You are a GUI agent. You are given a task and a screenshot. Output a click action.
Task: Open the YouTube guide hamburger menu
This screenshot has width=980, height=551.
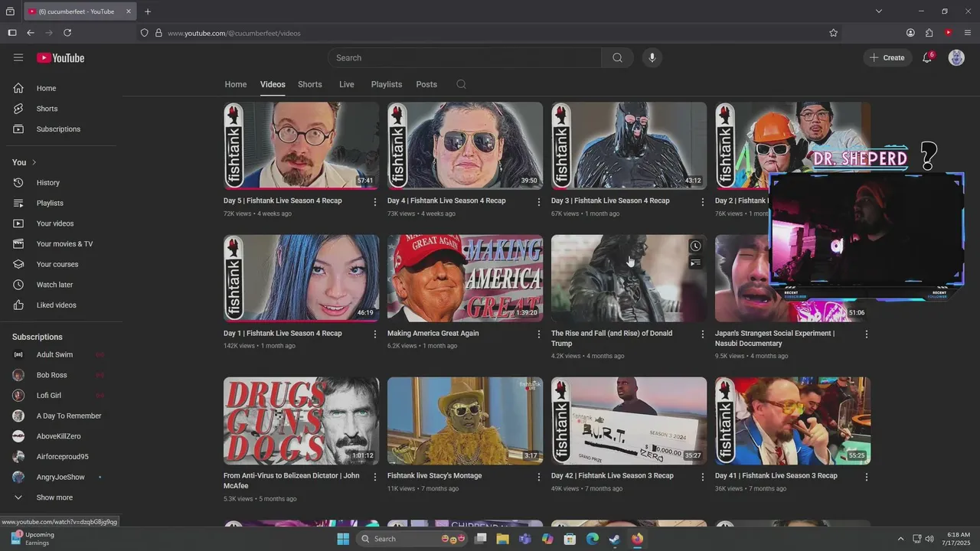(x=18, y=57)
